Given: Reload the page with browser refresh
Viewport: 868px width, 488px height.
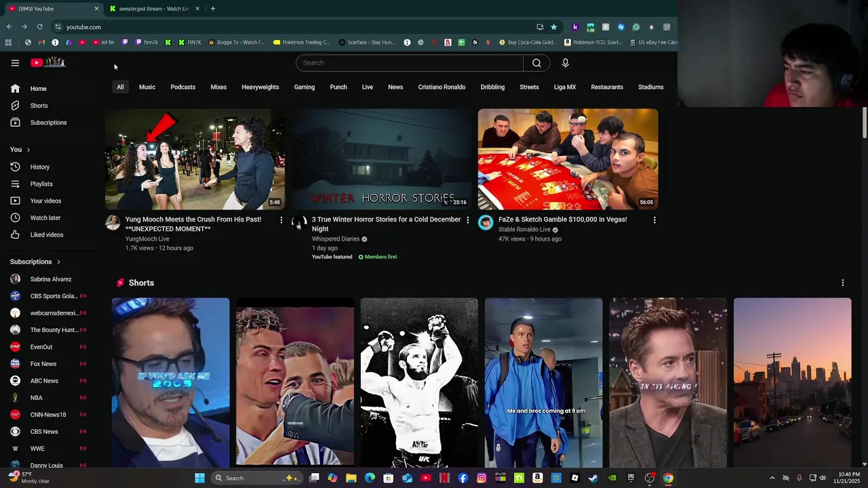Looking at the screenshot, I should (x=39, y=27).
